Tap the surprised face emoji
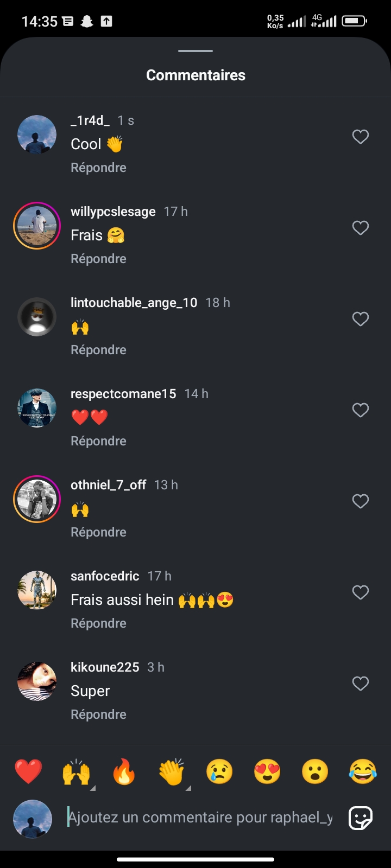The width and height of the screenshot is (391, 868). (x=315, y=771)
